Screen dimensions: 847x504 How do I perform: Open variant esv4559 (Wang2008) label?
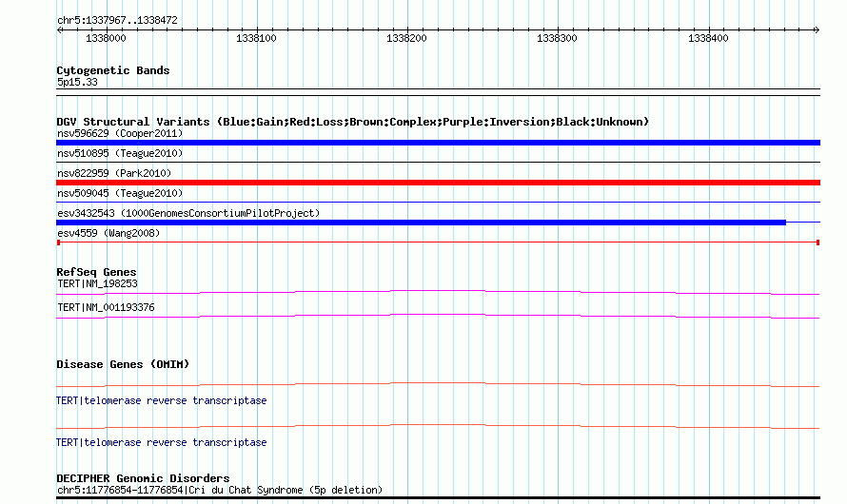point(108,233)
